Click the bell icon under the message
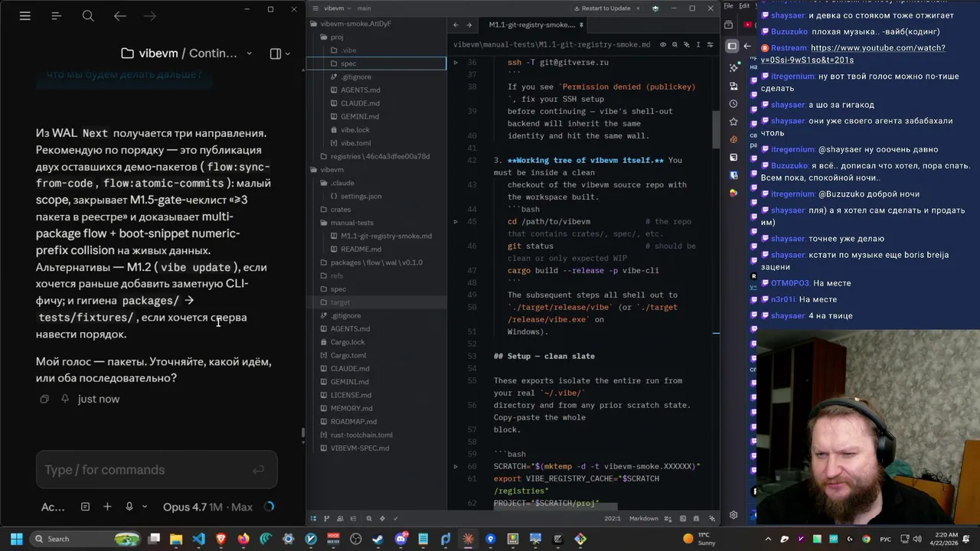The image size is (980, 551). 65,399
